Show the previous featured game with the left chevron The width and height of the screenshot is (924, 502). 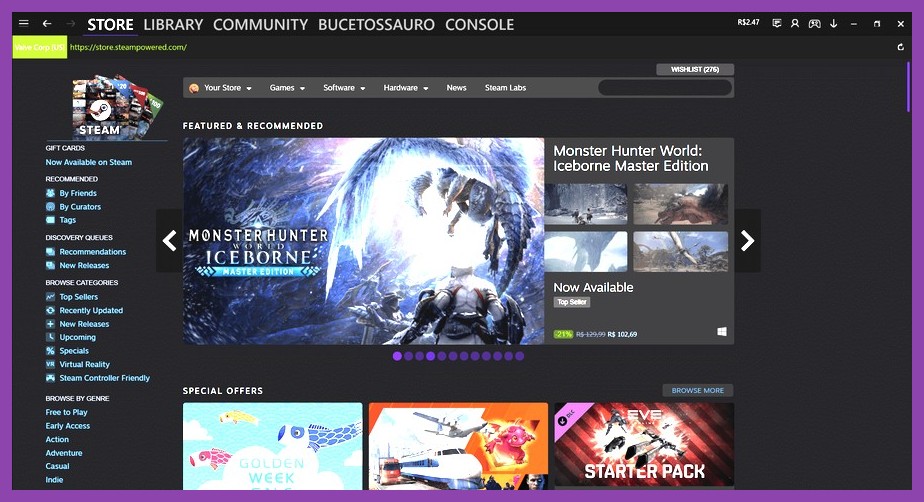[x=170, y=240]
